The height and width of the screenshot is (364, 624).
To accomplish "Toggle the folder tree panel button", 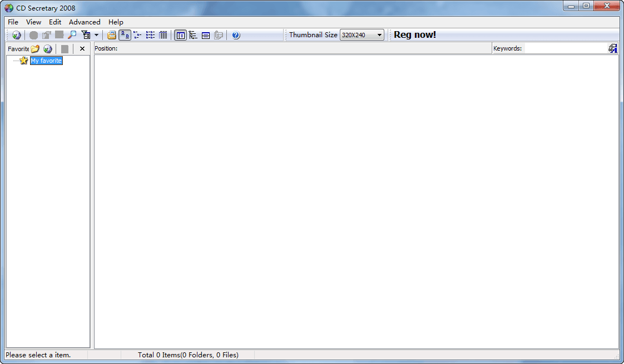I will [193, 35].
